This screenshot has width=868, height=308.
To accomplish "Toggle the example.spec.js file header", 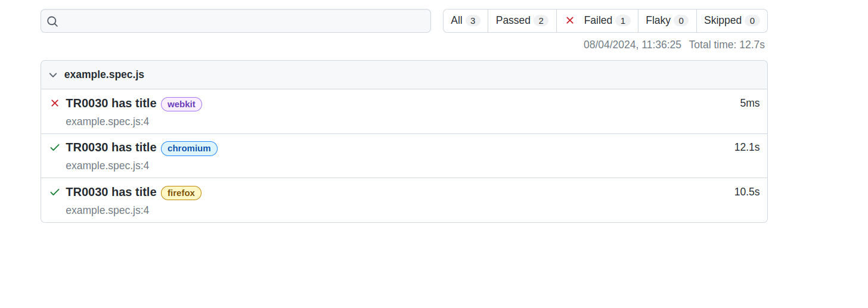I will tap(404, 75).
